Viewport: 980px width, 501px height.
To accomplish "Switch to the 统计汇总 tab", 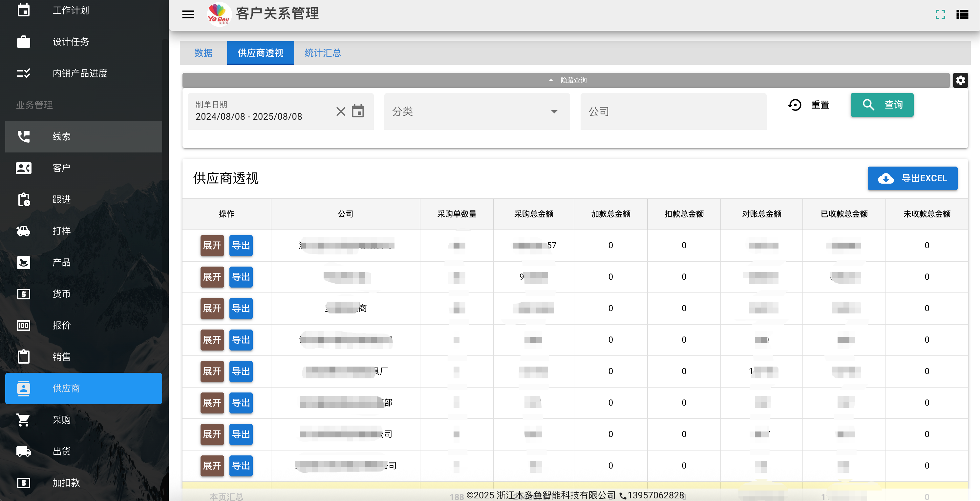I will pyautogui.click(x=323, y=53).
